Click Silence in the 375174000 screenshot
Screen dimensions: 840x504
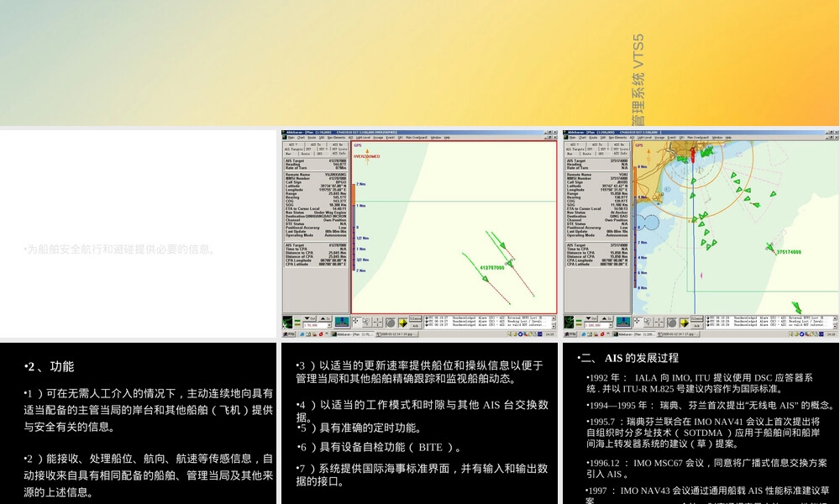coord(697,318)
